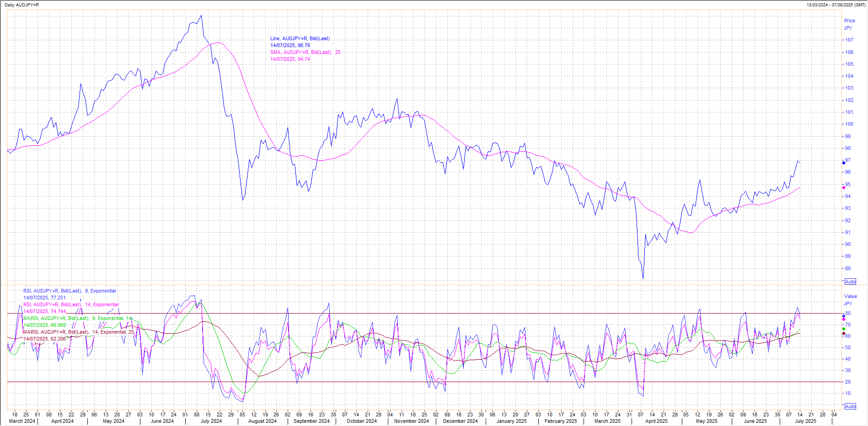Click the 100 price level on the price axis
The image size is (868, 426).
pyautogui.click(x=849, y=124)
